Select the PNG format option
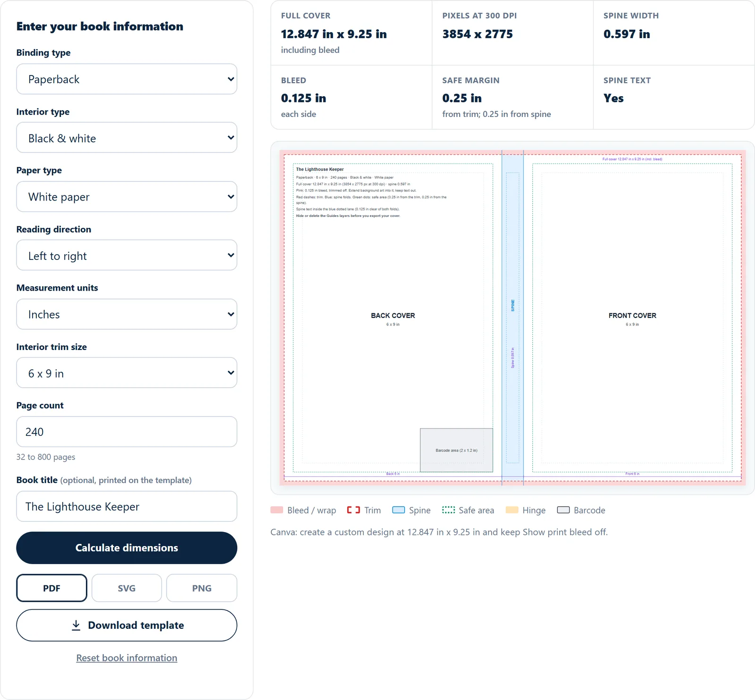 [201, 588]
